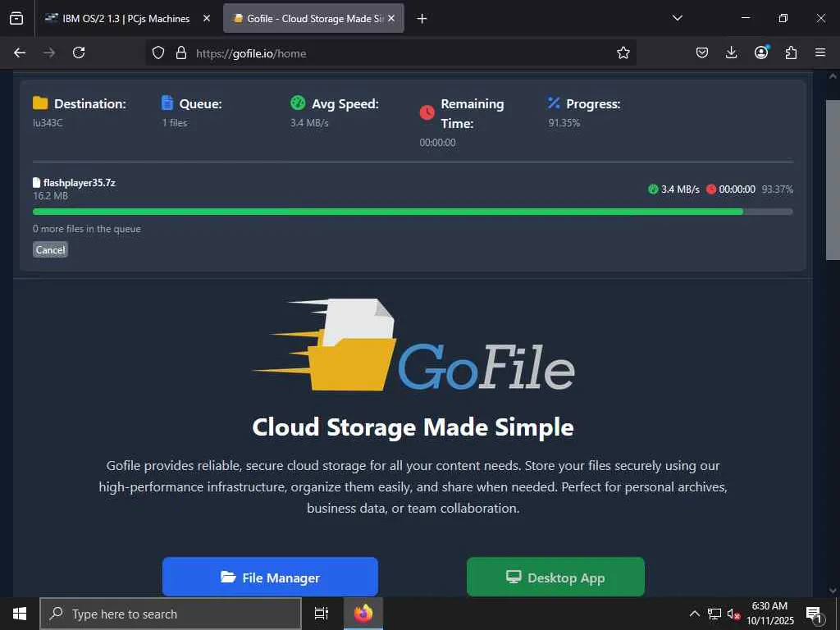Image resolution: width=840 pixels, height=630 pixels.
Task: Click the GoFile logo
Action: [x=413, y=345]
